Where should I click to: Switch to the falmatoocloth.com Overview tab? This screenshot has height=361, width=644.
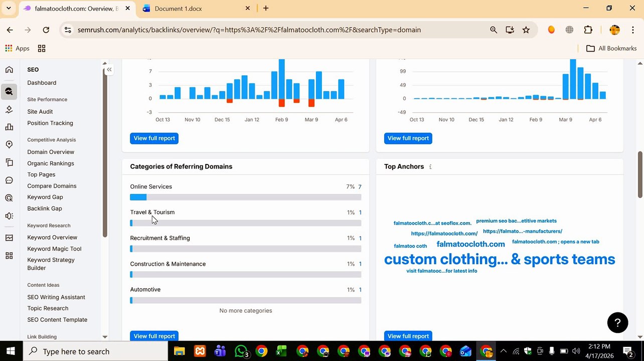[x=76, y=9]
